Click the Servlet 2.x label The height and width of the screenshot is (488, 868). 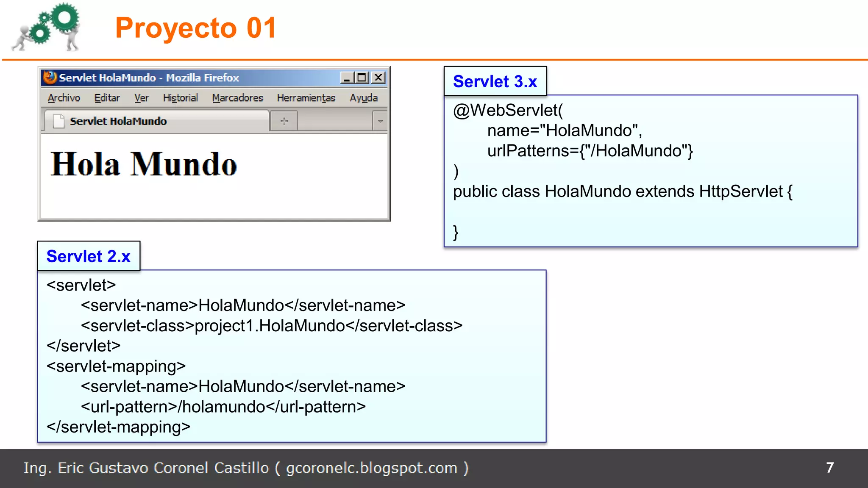pyautogui.click(x=89, y=256)
